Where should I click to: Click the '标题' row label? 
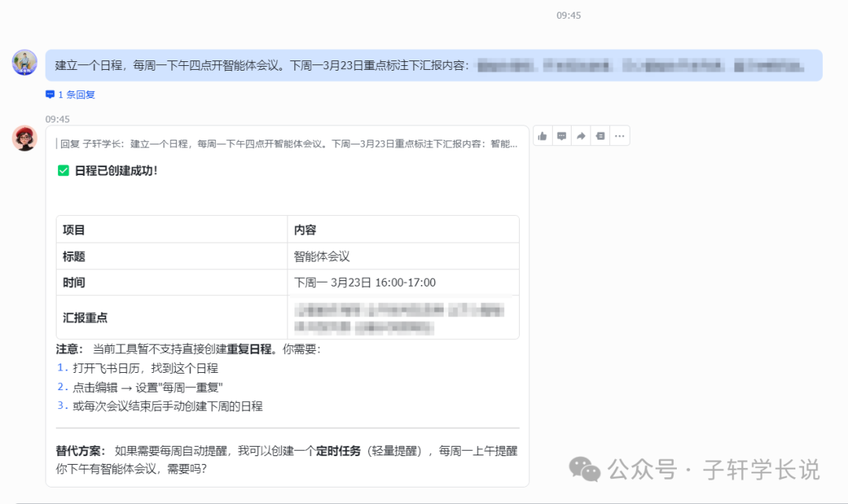point(74,257)
